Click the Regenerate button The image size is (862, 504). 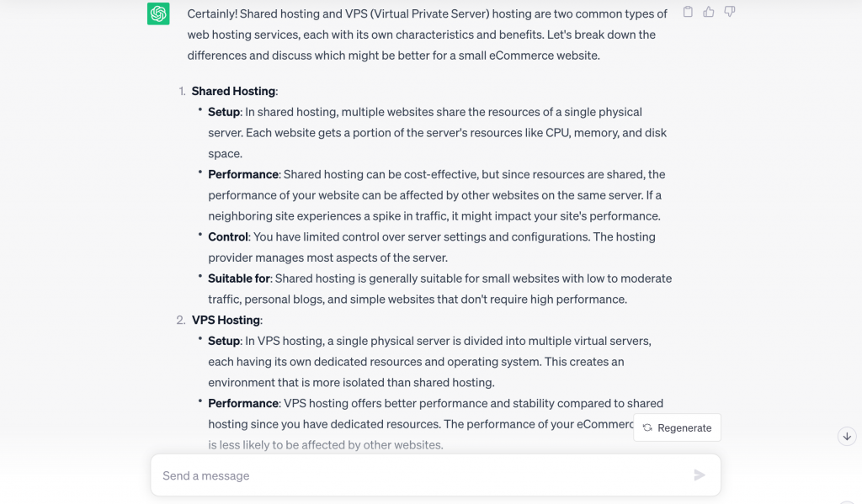point(678,427)
